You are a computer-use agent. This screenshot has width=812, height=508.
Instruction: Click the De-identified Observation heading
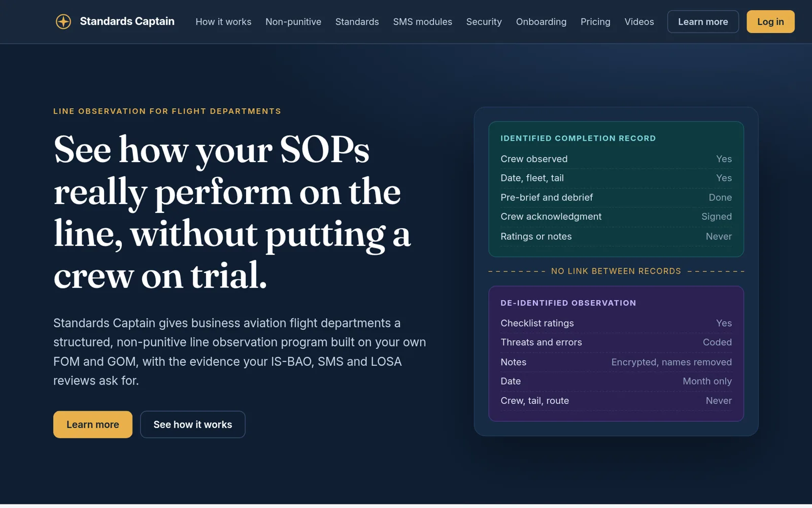(x=568, y=303)
